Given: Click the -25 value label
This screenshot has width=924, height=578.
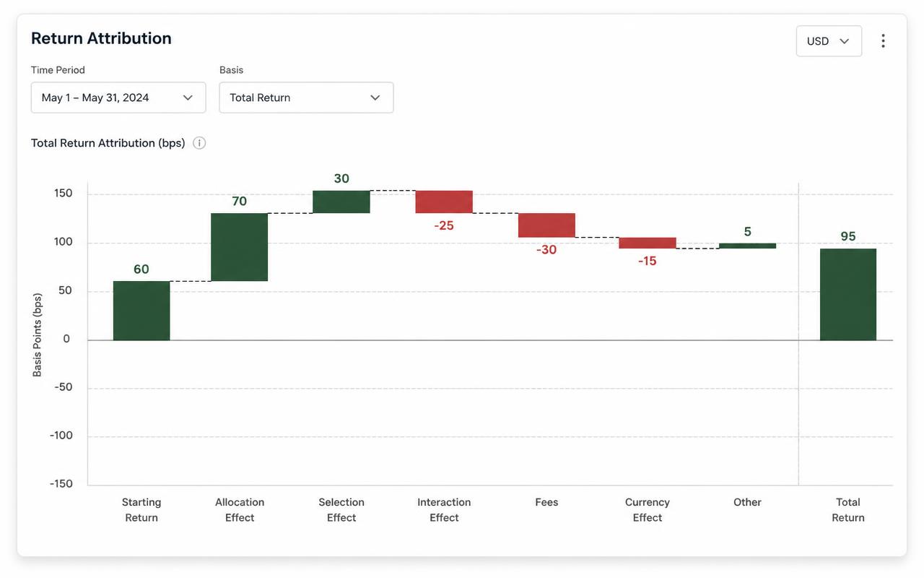Looking at the screenshot, I should [x=444, y=226].
